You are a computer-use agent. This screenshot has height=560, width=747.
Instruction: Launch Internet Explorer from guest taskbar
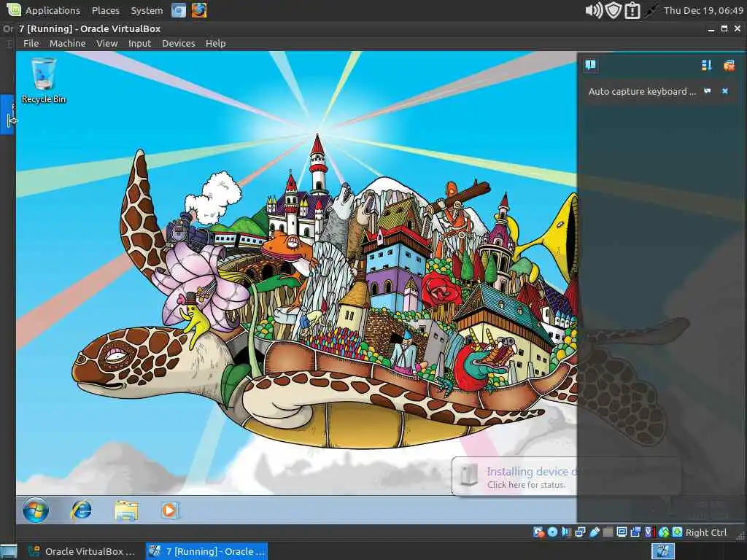click(x=81, y=510)
